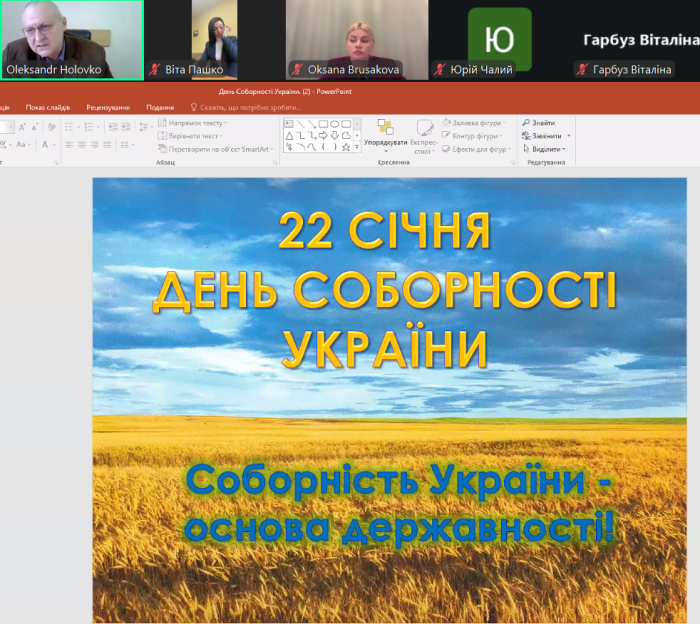
Task: Click the center text alignment button
Action: tap(81, 145)
